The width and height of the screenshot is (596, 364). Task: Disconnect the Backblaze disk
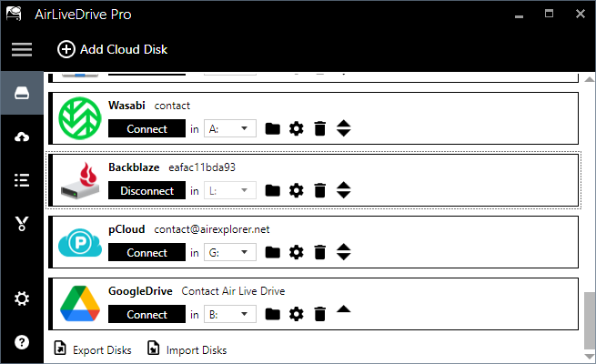click(x=146, y=191)
